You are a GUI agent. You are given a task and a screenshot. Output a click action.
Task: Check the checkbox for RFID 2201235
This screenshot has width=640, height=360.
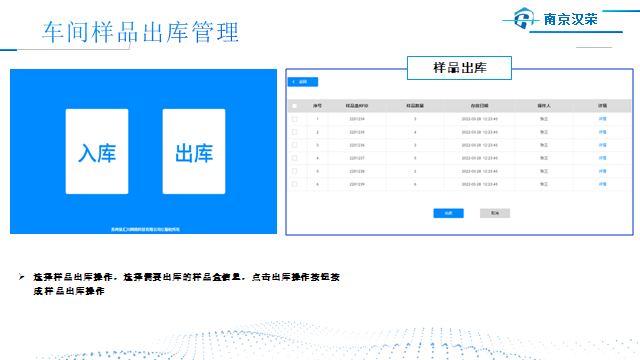294,132
